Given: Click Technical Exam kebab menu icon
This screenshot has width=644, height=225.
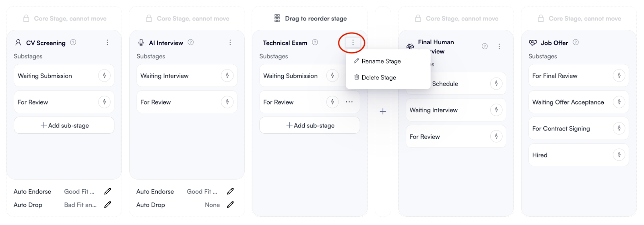Looking at the screenshot, I should [353, 43].
